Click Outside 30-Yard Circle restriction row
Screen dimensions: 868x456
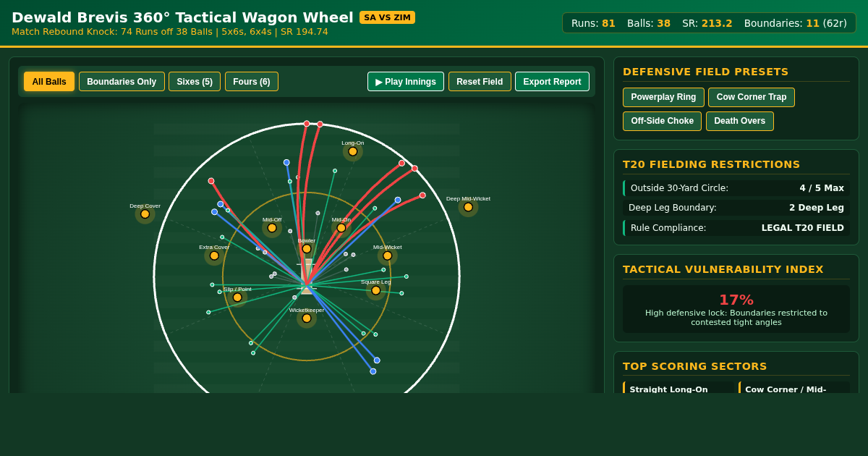click(x=736, y=188)
